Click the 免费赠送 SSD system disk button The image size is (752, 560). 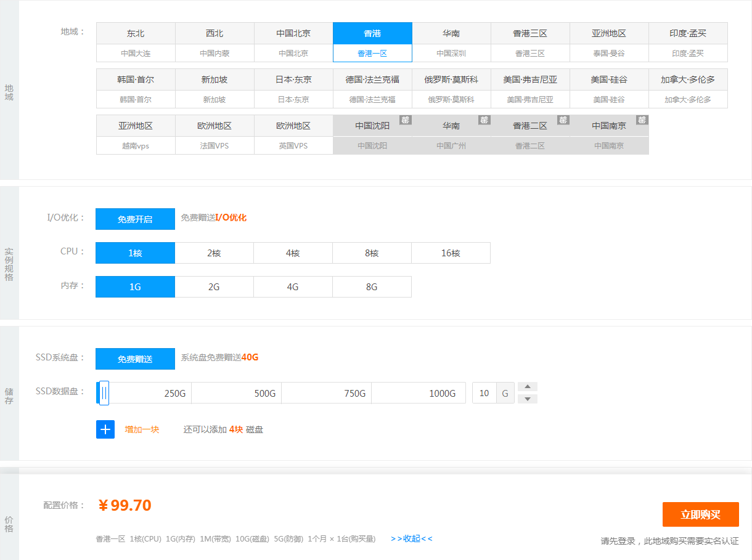[x=135, y=359]
